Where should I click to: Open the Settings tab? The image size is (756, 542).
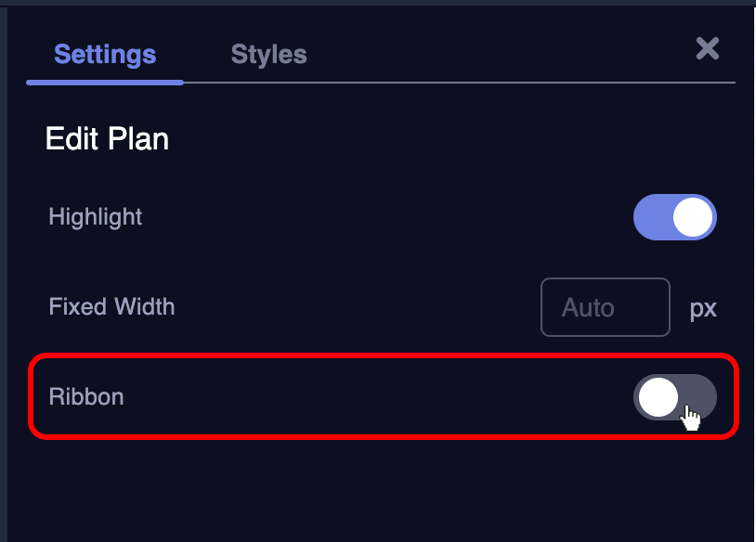(x=105, y=55)
